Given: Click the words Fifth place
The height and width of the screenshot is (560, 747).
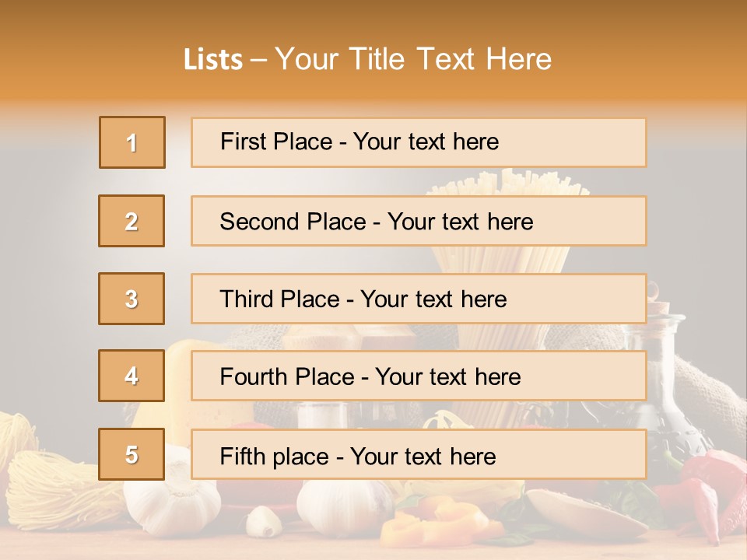Looking at the screenshot, I should pos(275,457).
